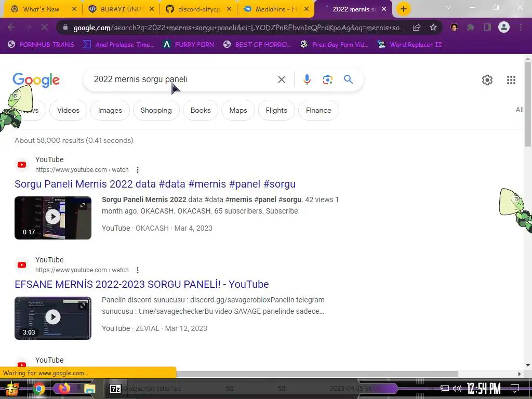This screenshot has width=532, height=399.
Task: Click the Google logo
Action: [36, 80]
